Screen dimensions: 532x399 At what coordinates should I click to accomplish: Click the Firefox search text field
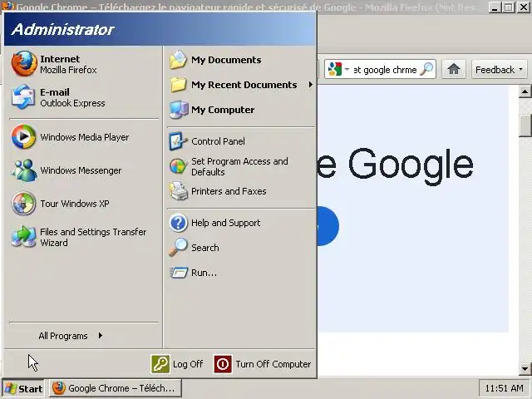(x=385, y=70)
